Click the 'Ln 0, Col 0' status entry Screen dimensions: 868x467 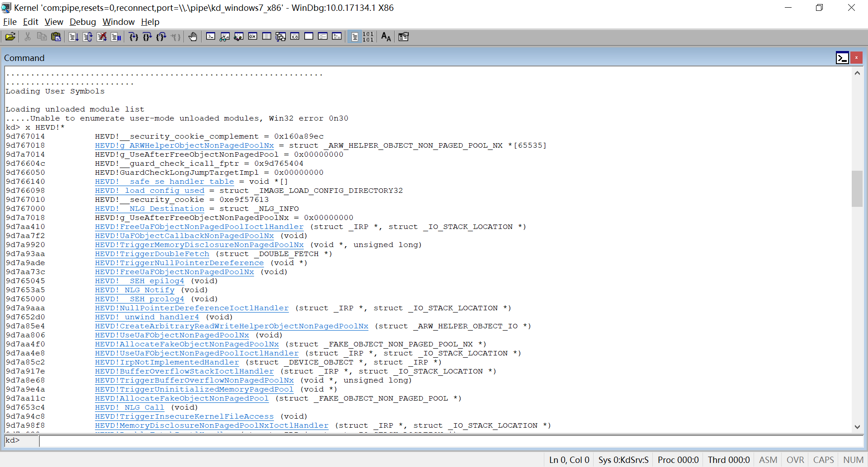coord(569,460)
